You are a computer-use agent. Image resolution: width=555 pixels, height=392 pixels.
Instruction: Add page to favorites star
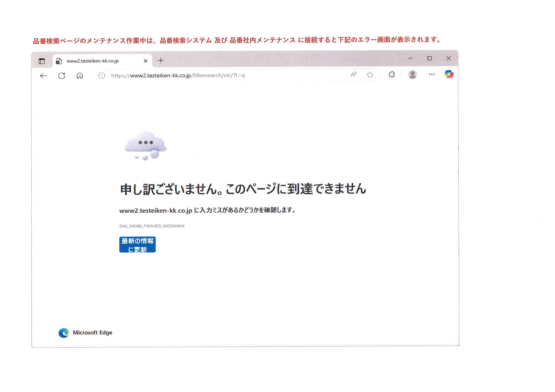click(370, 75)
